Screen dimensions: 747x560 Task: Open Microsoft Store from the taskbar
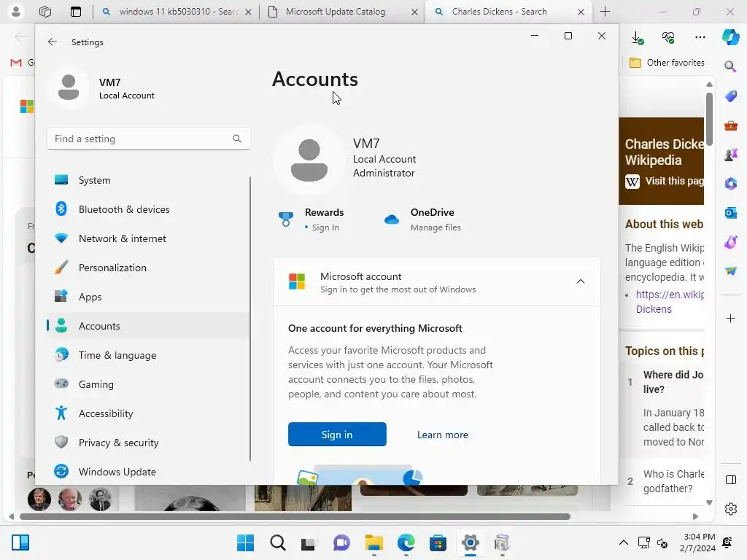coord(438,542)
